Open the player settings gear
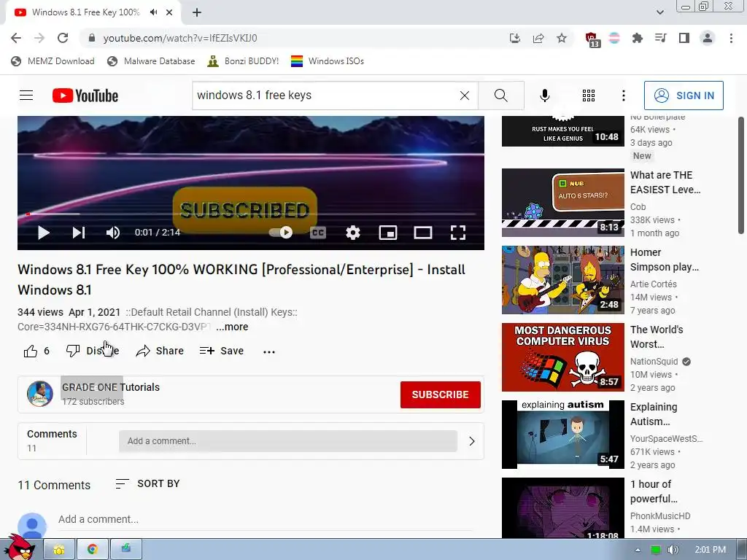The height and width of the screenshot is (560, 747). (352, 233)
